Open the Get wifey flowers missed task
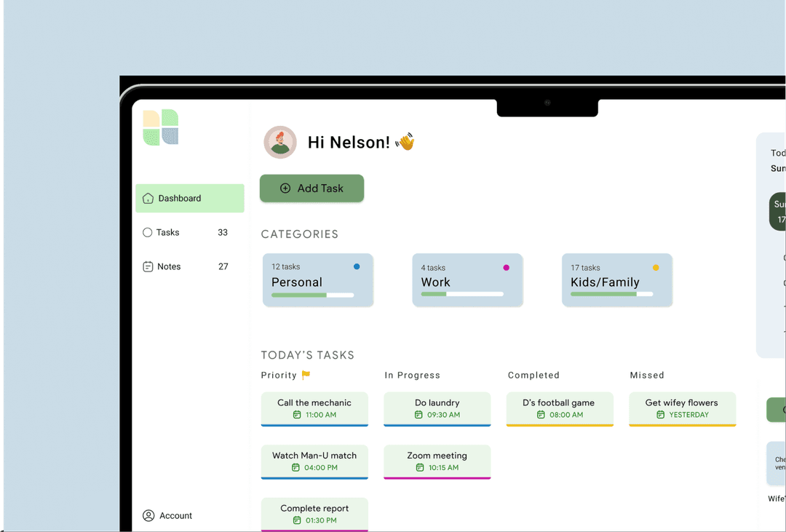The height and width of the screenshot is (532, 786). coord(682,408)
